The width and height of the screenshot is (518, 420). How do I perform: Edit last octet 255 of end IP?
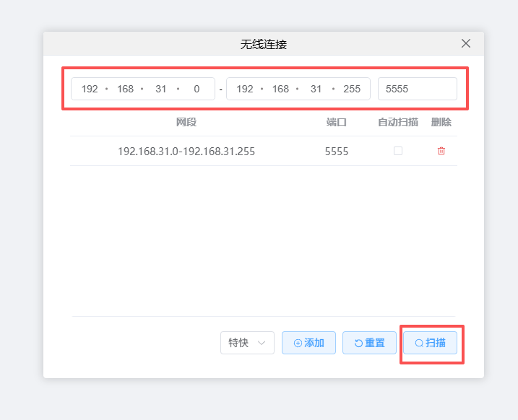(x=352, y=89)
